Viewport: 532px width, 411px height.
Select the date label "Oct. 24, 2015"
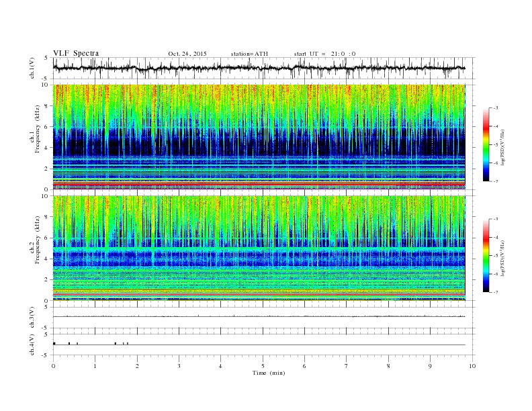pos(187,54)
